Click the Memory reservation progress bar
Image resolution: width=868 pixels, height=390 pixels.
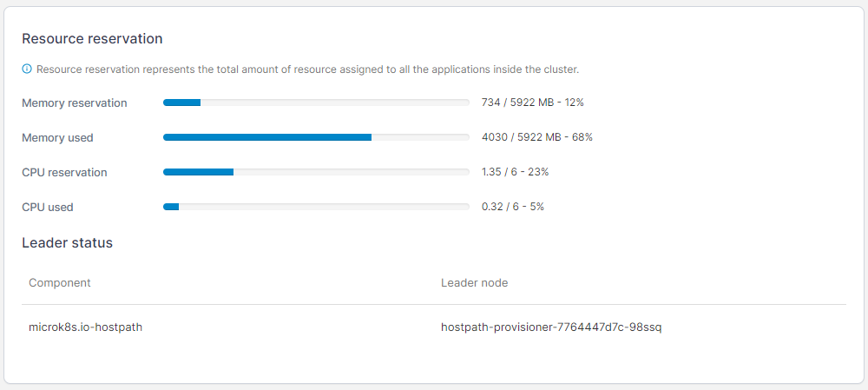pos(316,102)
